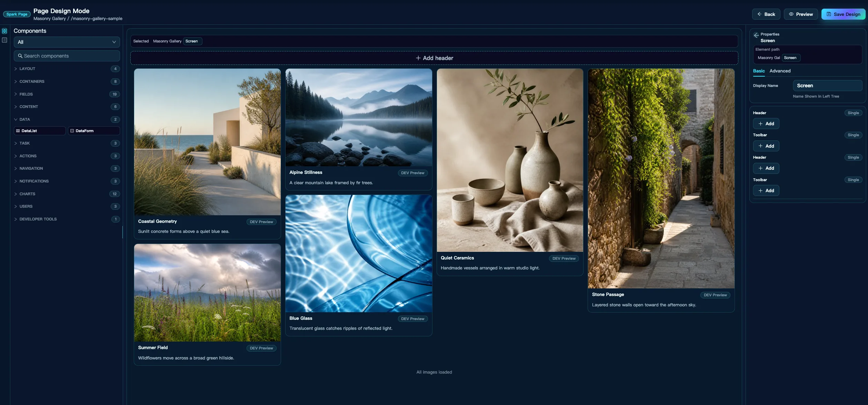Add the DataForm component
This screenshot has width=868, height=405.
pos(94,131)
